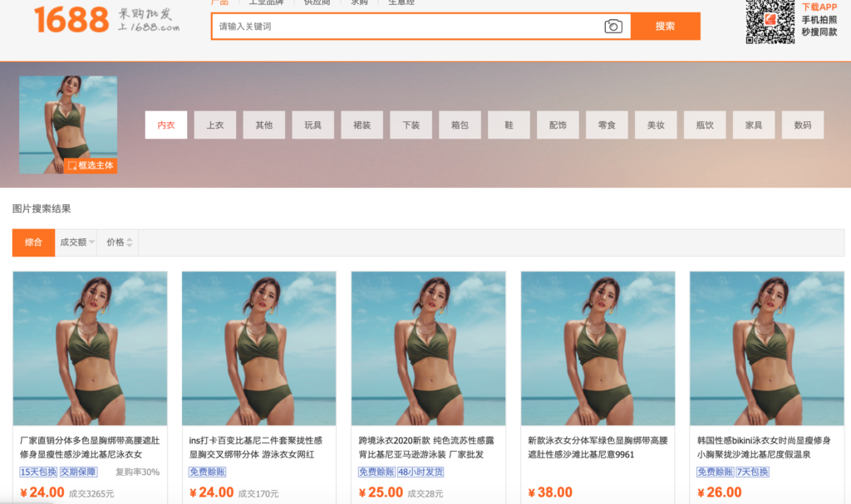Open the 成交额 sort dropdown
Image resolution: width=851 pixels, height=504 pixels.
click(x=76, y=242)
